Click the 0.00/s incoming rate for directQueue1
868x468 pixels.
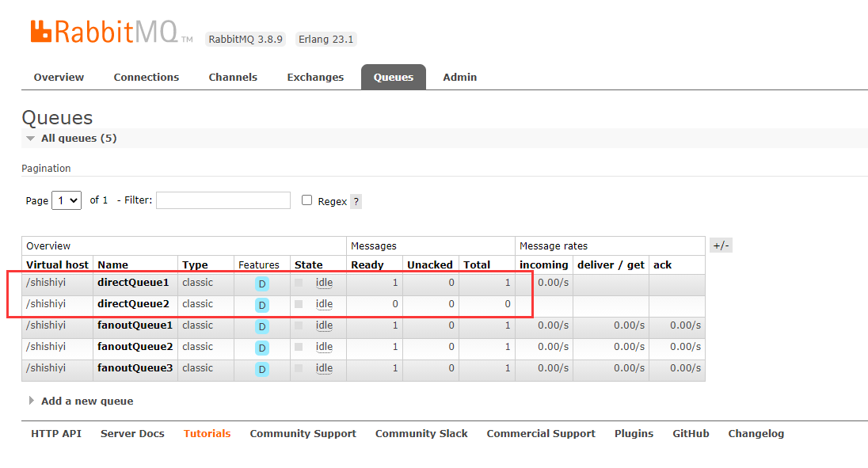(x=553, y=282)
